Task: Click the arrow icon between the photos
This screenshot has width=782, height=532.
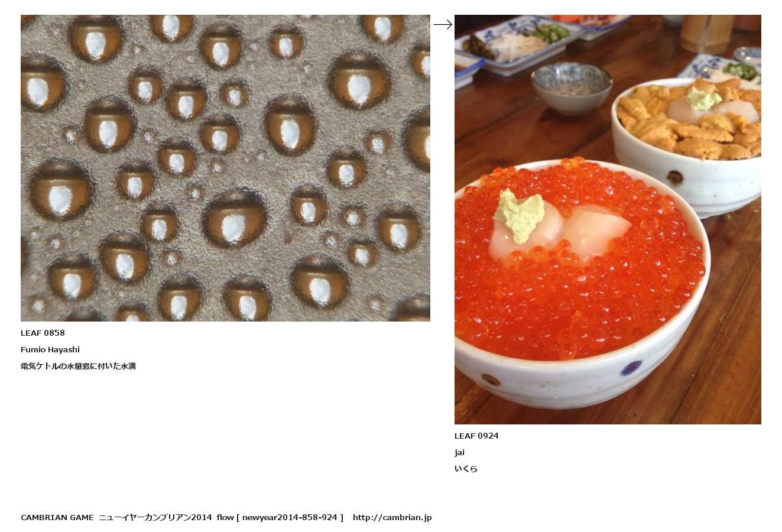Action: coord(443,24)
